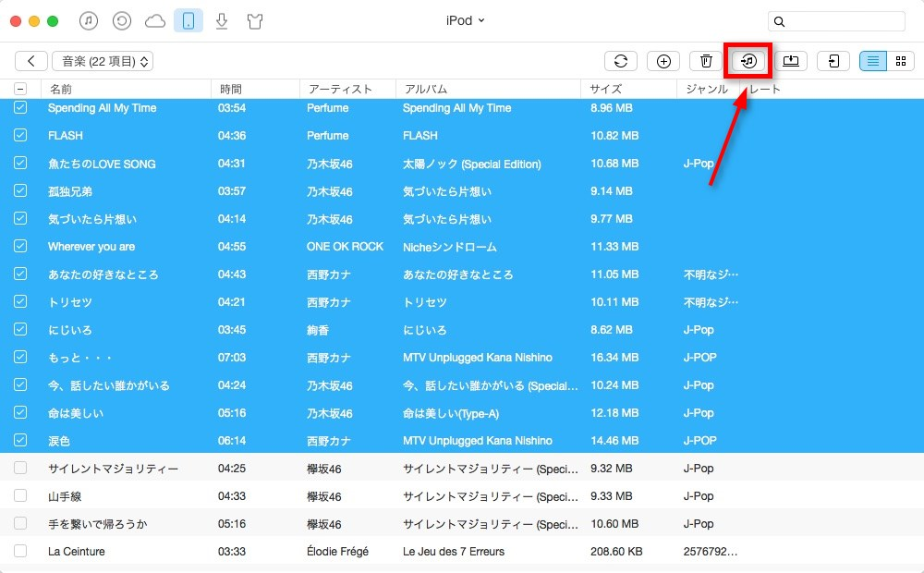Switch to list view
The height and width of the screenshot is (573, 924).
[x=873, y=61]
